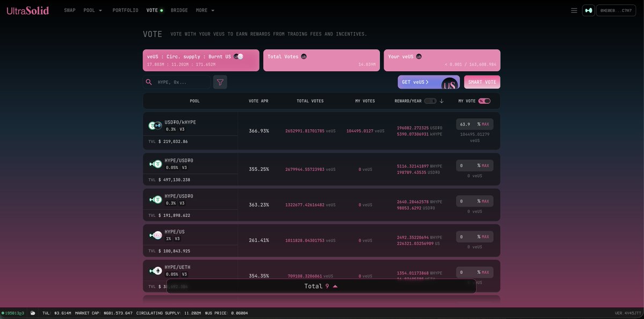Toggle the veUS circulating supply switch

point(239,56)
